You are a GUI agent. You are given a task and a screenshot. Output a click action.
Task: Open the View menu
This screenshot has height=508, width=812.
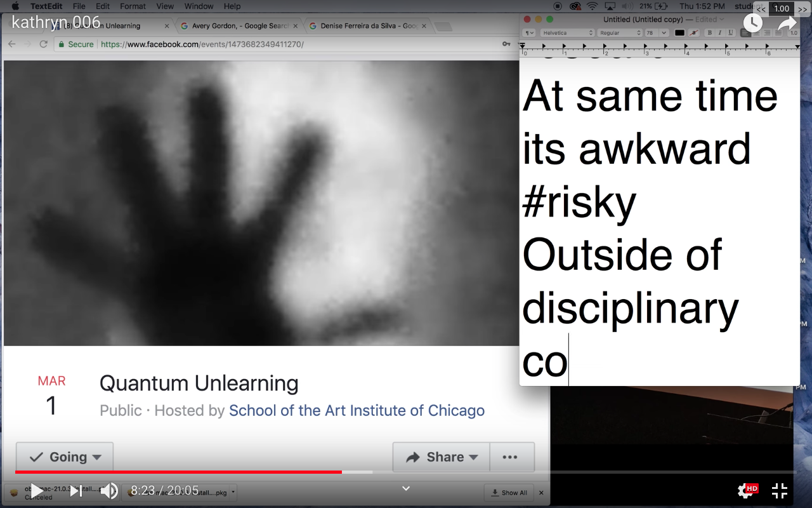[165, 6]
